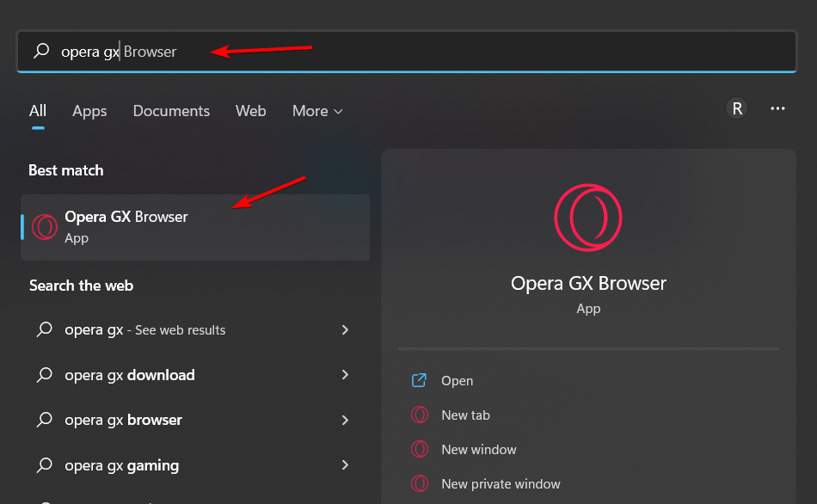Click the Opera icon beside New tab
Viewport: 817px width, 504px height.
tap(420, 415)
